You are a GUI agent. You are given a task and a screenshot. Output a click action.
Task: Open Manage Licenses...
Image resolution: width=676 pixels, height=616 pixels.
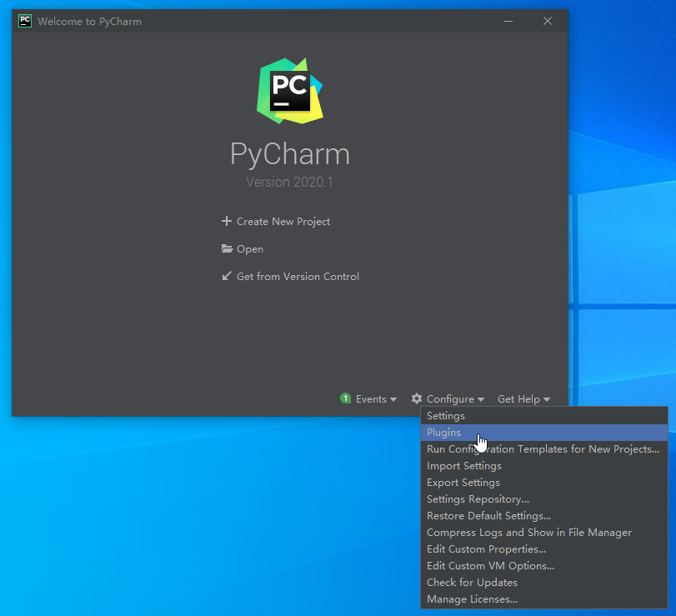pos(544,599)
